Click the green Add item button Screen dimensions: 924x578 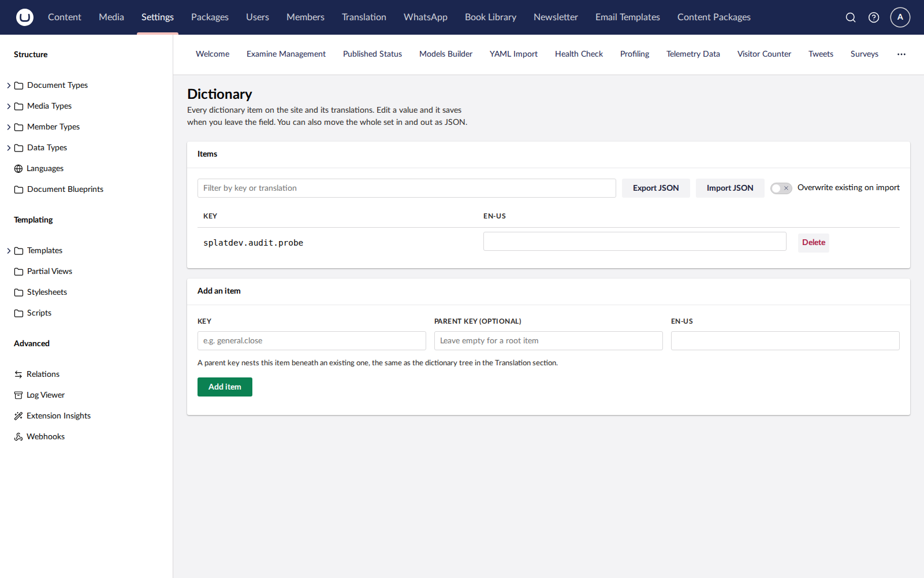pyautogui.click(x=225, y=387)
